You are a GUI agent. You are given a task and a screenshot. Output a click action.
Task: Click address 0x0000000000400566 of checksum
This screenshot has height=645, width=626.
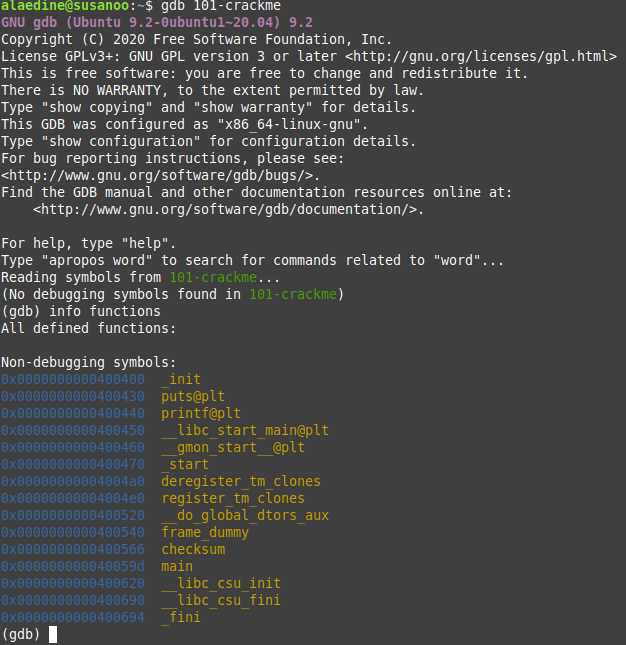pos(73,549)
